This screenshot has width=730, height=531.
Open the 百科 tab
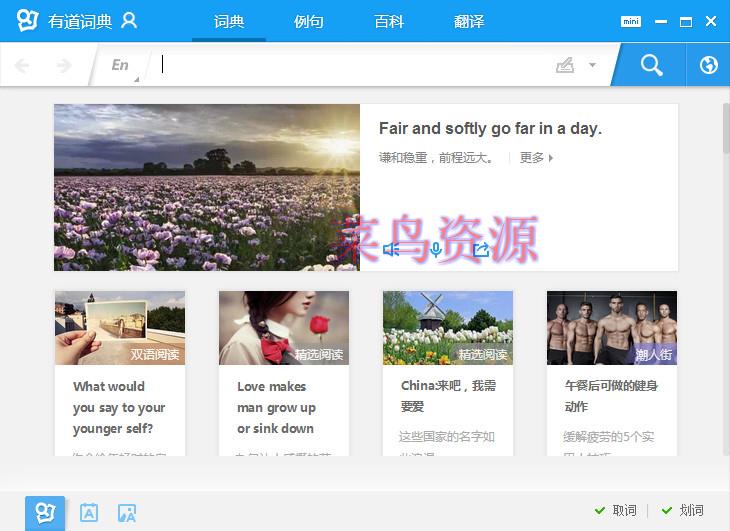[x=389, y=21]
